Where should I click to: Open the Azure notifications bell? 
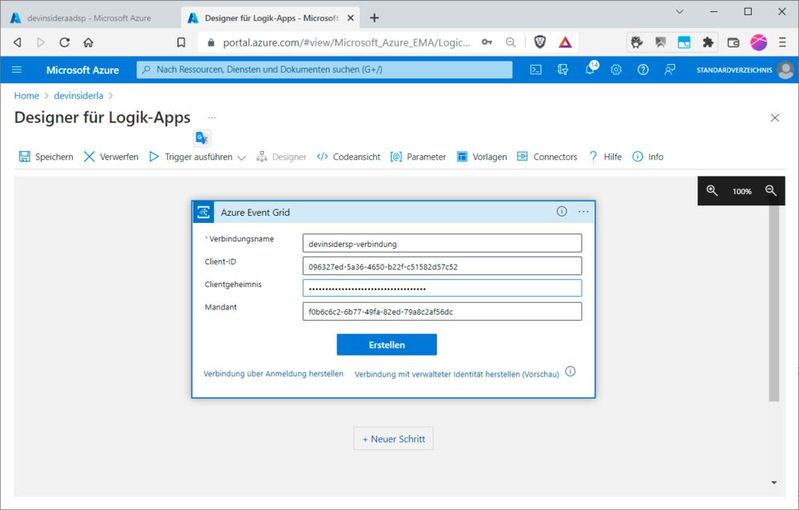pyautogui.click(x=590, y=69)
